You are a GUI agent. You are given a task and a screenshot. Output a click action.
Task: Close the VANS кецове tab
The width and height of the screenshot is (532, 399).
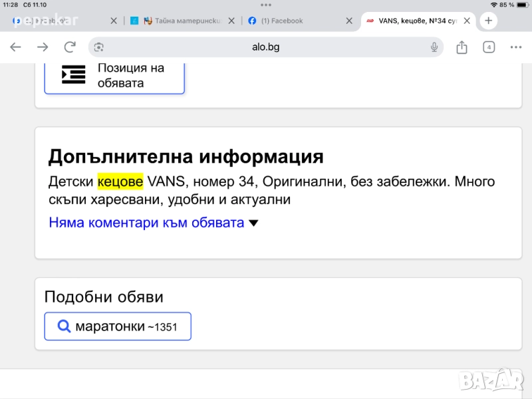pos(467,21)
